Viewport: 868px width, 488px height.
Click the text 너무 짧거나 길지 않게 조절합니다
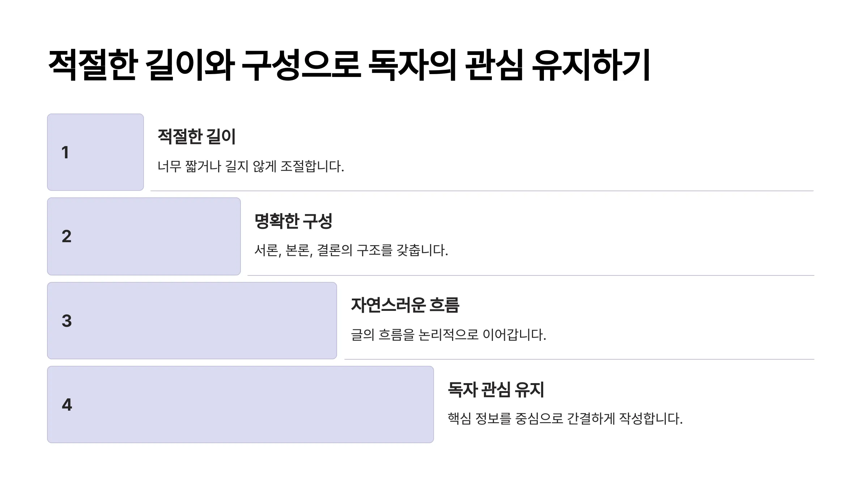251,166
